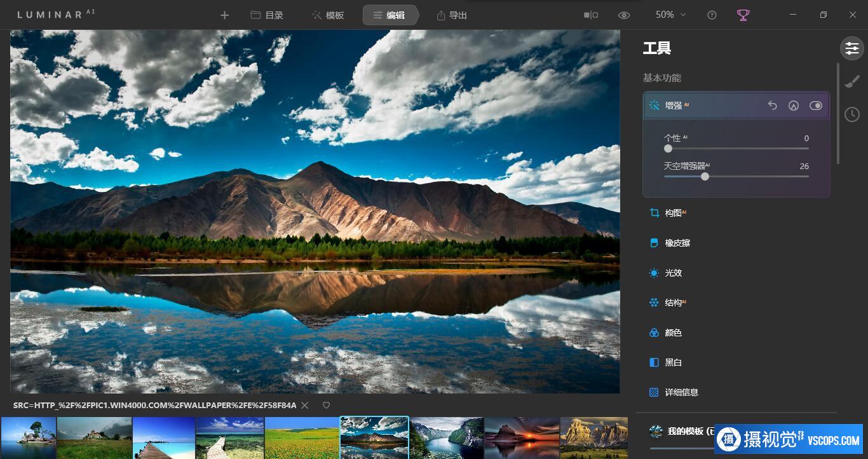Screen dimensions: 868x459
Task: Open the trophy icon in top bar
Action: (743, 15)
